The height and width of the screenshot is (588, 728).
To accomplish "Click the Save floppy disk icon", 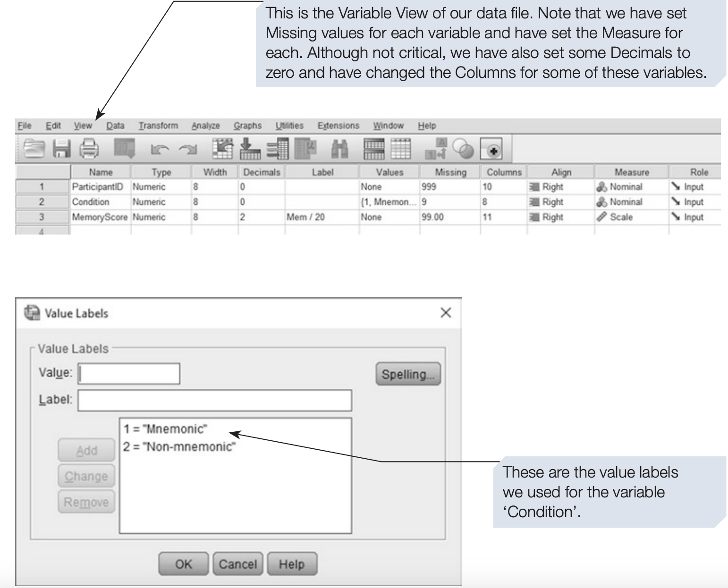I will 61,149.
